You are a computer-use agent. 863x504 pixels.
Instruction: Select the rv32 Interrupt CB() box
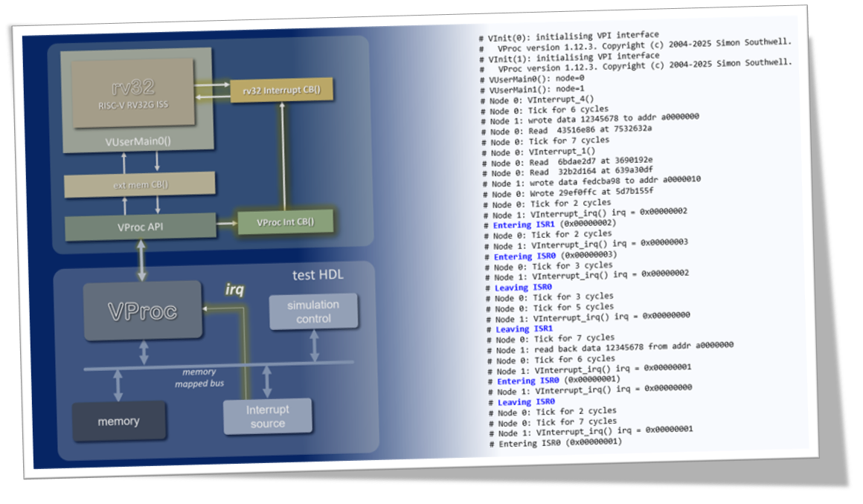pos(281,91)
